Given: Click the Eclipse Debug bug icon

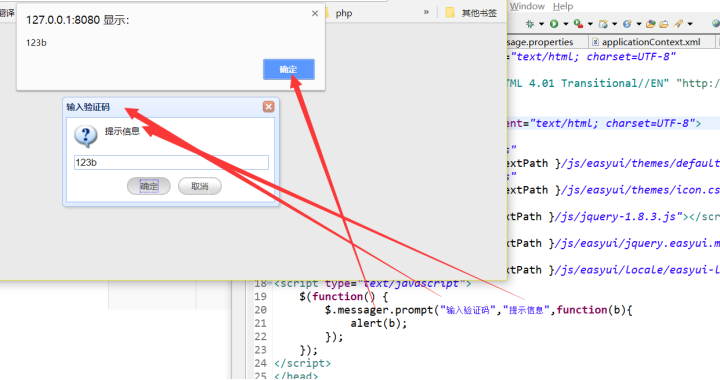Looking at the screenshot, I should click(x=530, y=23).
